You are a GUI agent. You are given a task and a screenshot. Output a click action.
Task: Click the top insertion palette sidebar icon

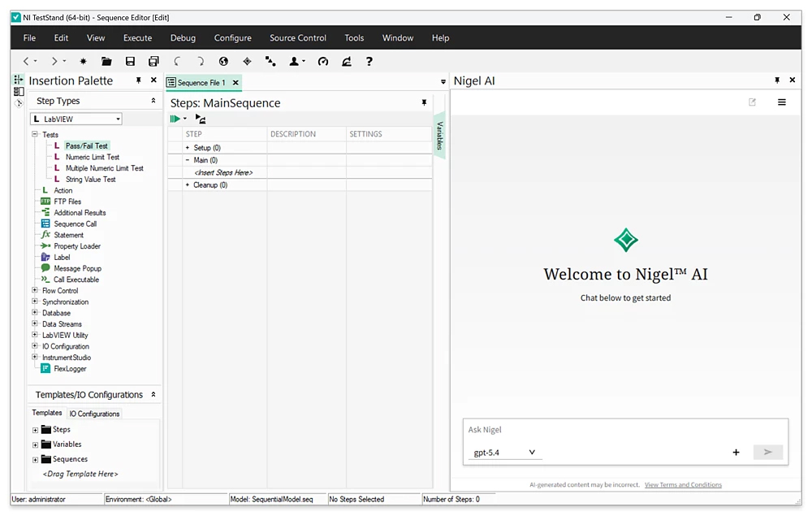(19, 80)
